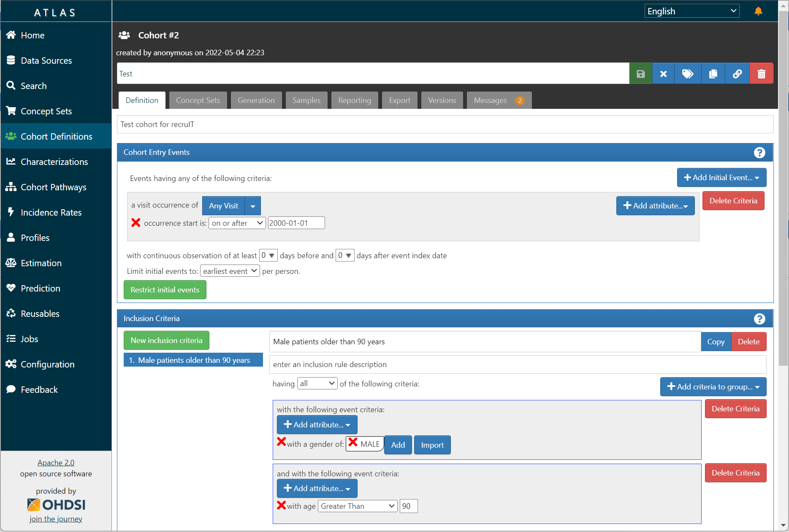Screen dimensions: 789x532
Task: Remove the MALE gender concept
Action: point(353,442)
